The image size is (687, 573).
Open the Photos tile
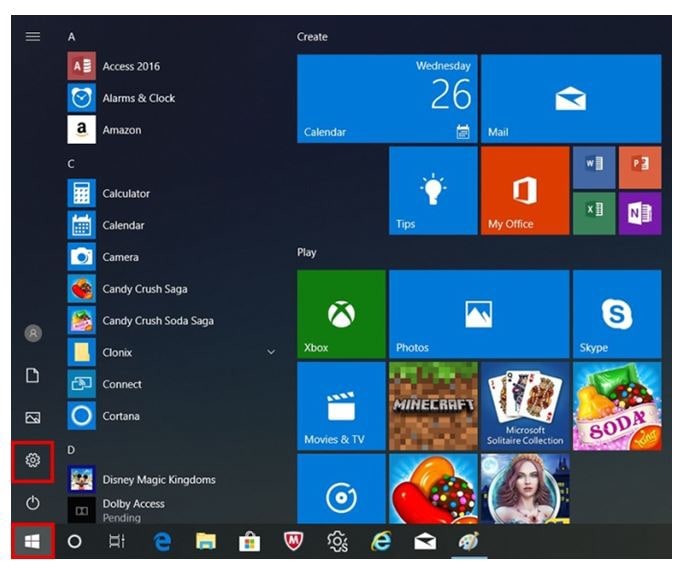tap(479, 314)
